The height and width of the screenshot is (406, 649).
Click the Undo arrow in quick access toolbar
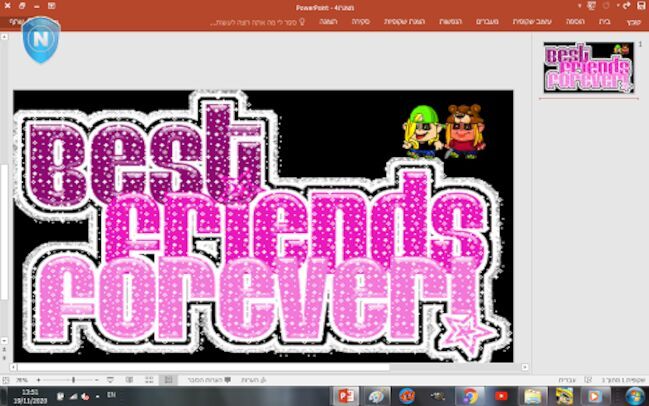(627, 6)
